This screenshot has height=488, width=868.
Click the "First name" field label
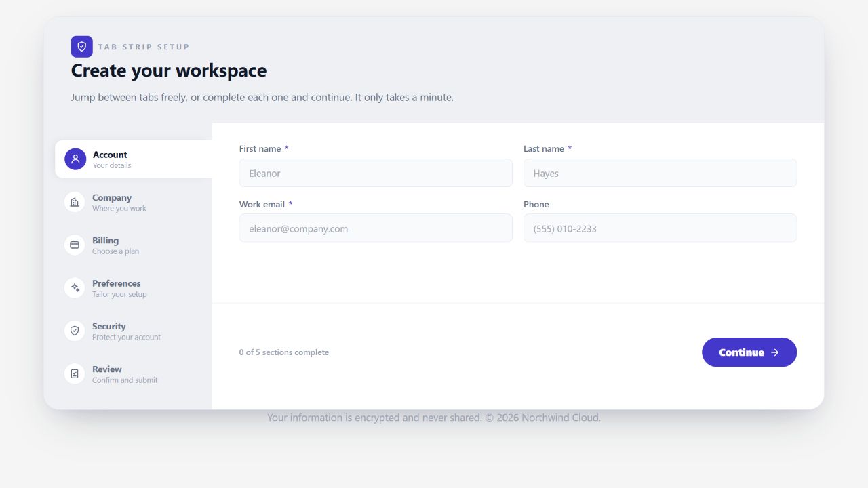click(x=260, y=148)
